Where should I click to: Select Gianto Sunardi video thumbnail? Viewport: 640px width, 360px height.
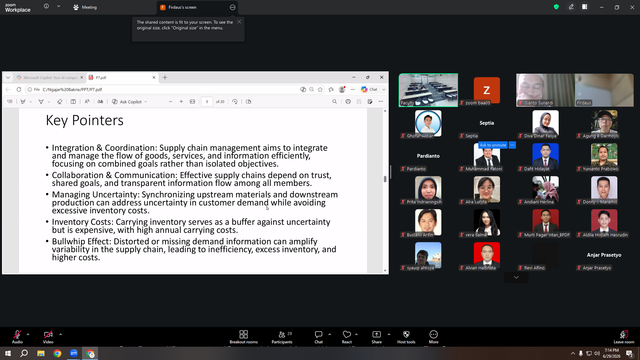click(545, 90)
